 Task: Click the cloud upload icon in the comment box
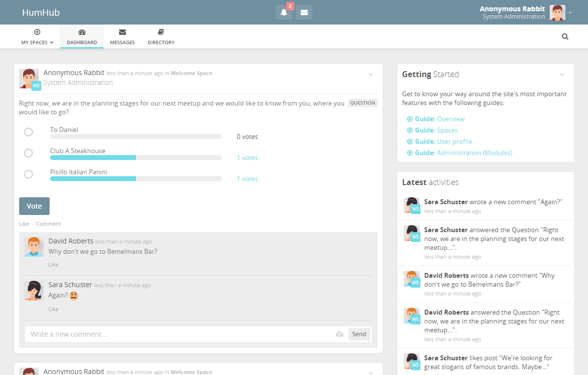[x=339, y=334]
